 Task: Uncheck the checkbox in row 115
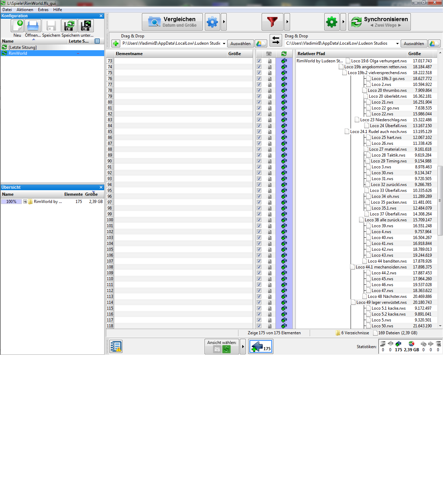tap(259, 308)
